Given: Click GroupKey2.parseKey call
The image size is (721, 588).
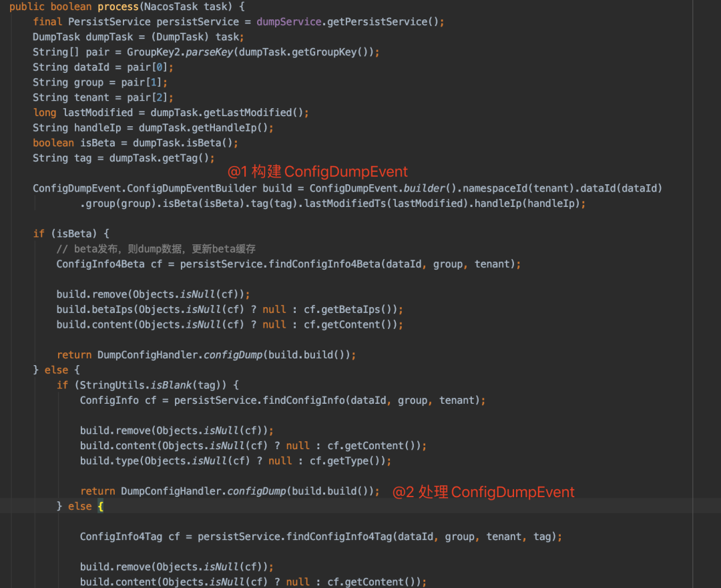Looking at the screenshot, I should (250, 53).
